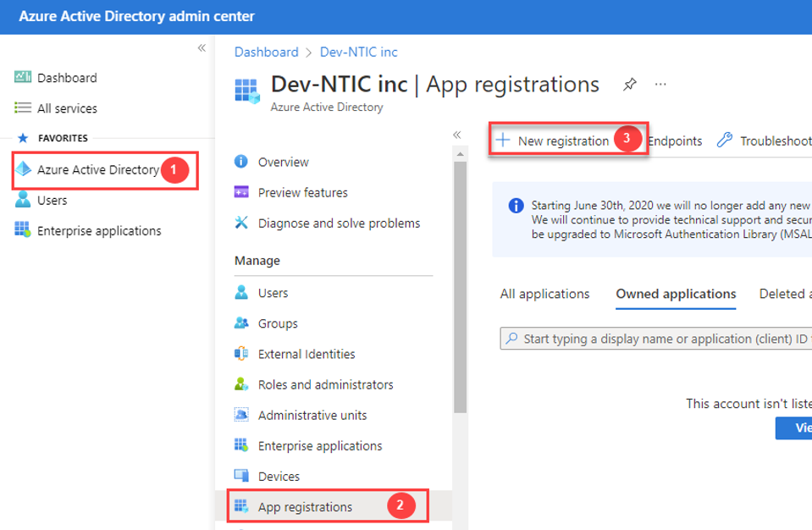Click the blue info icon in the notice banner
This screenshot has width=812, height=530.
[x=516, y=206]
